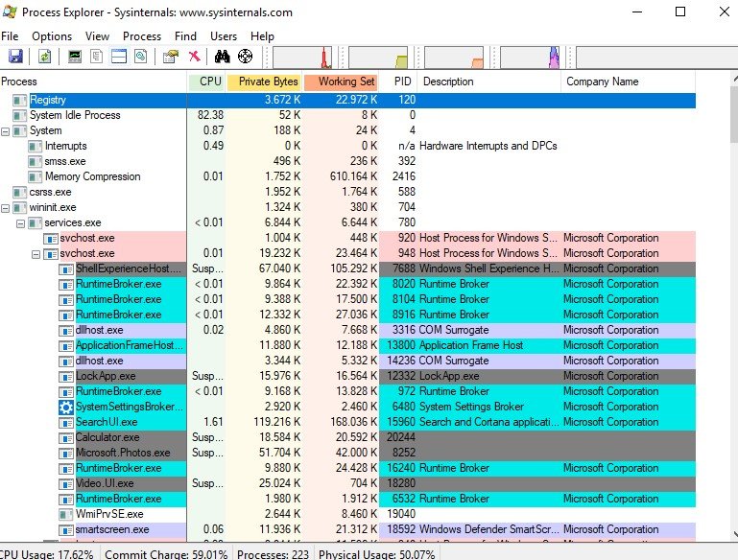Click the CPU Usage status bar entry
Image resolution: width=738 pixels, height=560 pixels.
49,554
